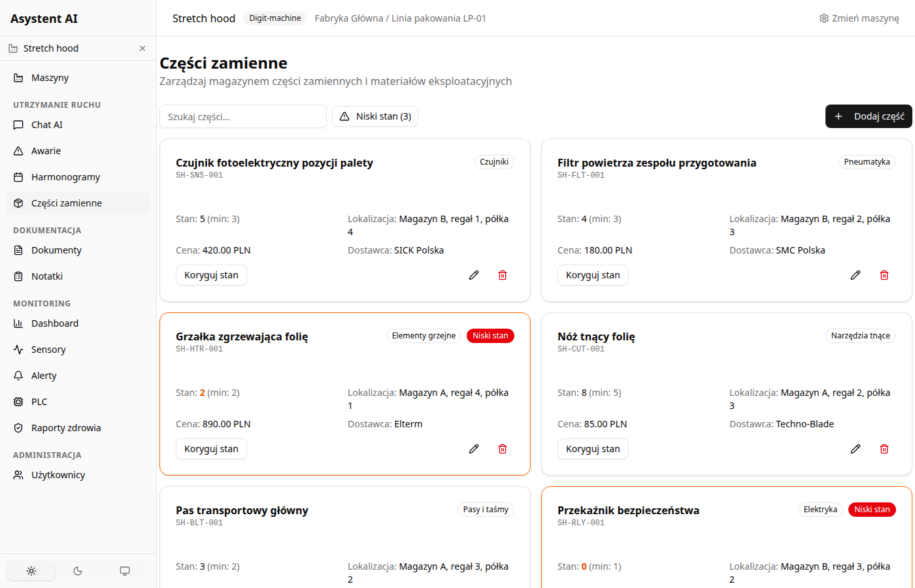
Task: Close the Stretch hood machine selection
Action: [142, 48]
